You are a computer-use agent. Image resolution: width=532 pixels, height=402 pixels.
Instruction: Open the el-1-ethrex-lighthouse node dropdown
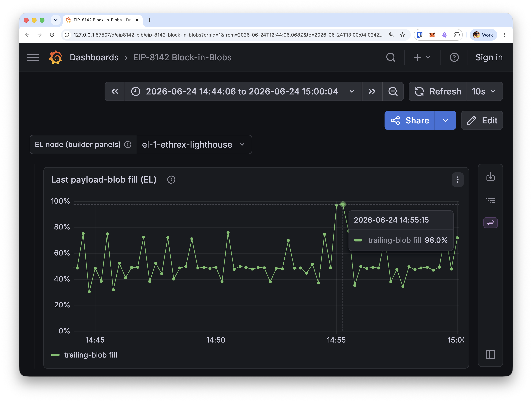194,144
